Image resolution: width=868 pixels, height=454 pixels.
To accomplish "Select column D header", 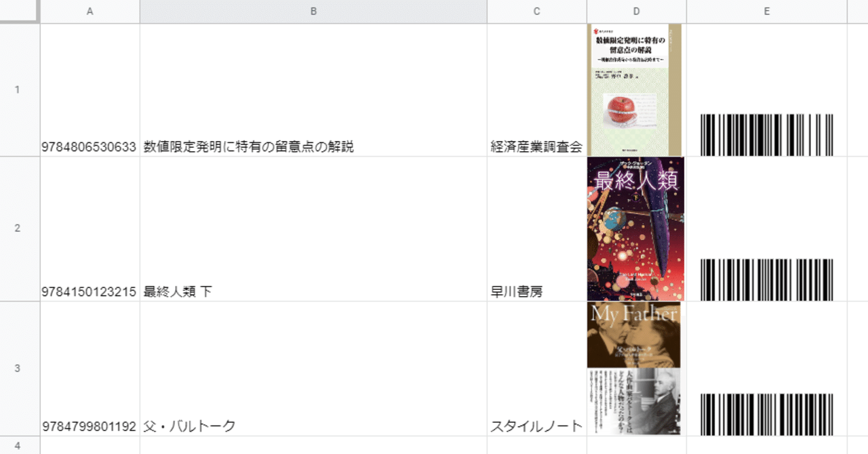I will [636, 12].
